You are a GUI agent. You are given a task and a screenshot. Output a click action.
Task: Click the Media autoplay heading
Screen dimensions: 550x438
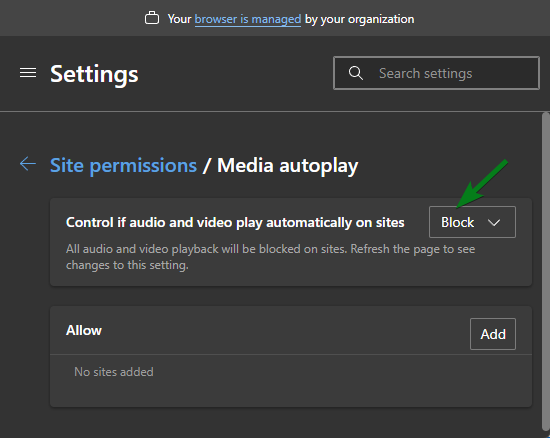pyautogui.click(x=288, y=165)
